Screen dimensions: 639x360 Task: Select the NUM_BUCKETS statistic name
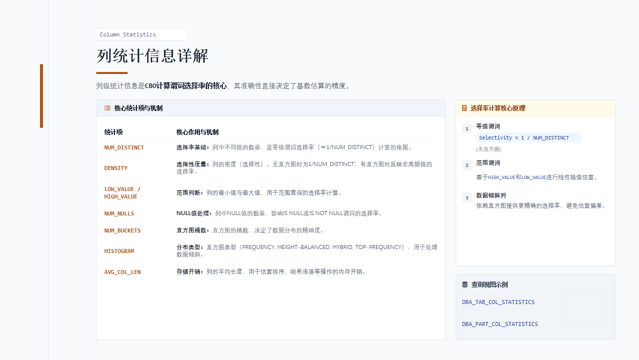122,231
